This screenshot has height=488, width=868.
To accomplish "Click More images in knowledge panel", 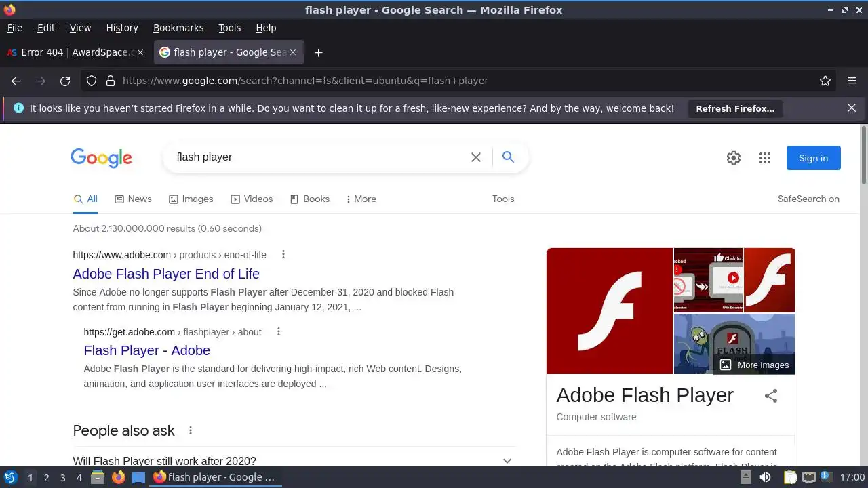I will (x=754, y=365).
